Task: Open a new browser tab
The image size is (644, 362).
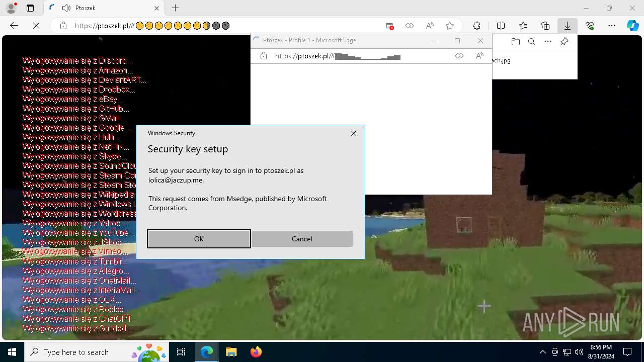Action: pos(175,8)
